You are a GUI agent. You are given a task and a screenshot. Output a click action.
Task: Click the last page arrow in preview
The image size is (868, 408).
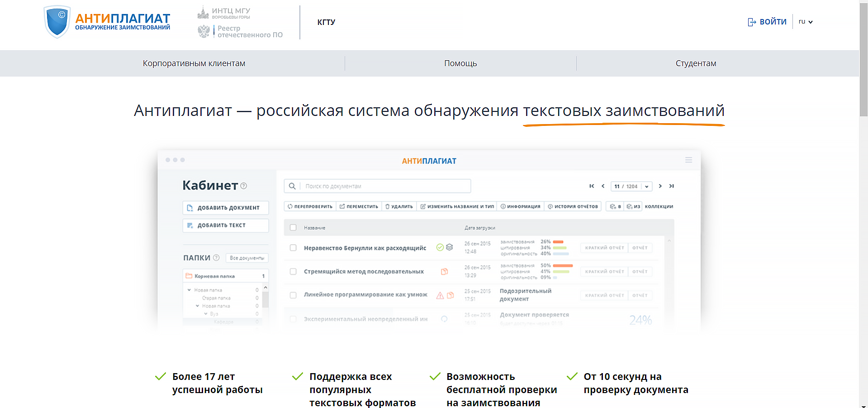click(x=672, y=186)
